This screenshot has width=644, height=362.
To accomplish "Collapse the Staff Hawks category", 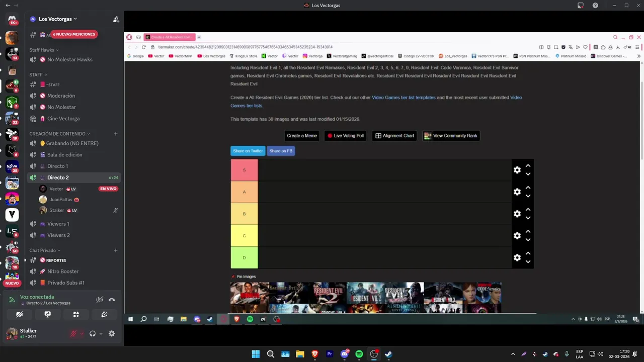I will (44, 50).
